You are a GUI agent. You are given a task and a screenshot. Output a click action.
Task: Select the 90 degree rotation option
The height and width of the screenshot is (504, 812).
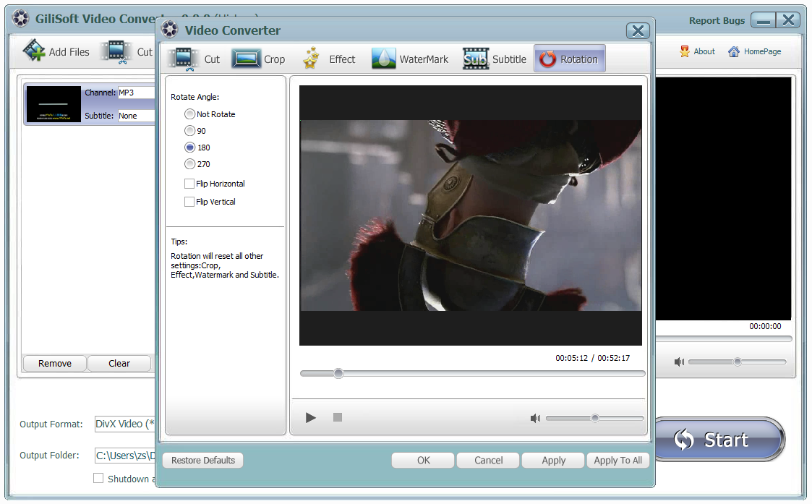click(189, 131)
